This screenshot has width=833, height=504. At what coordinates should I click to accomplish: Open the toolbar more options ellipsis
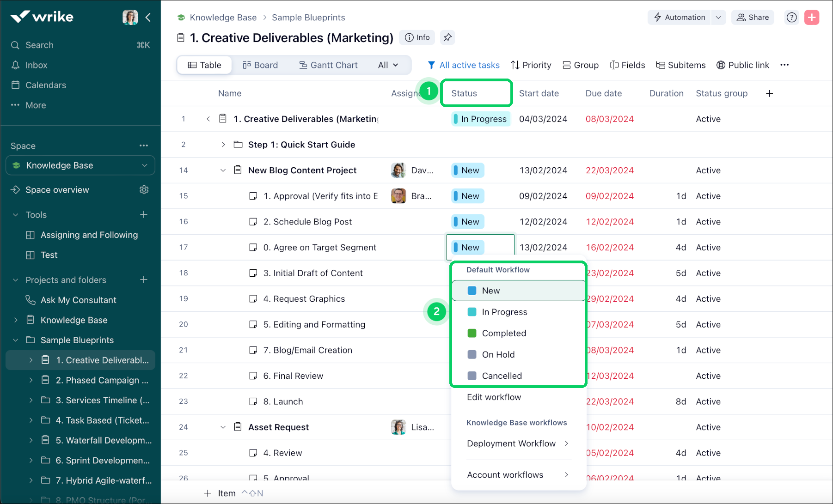click(x=784, y=65)
